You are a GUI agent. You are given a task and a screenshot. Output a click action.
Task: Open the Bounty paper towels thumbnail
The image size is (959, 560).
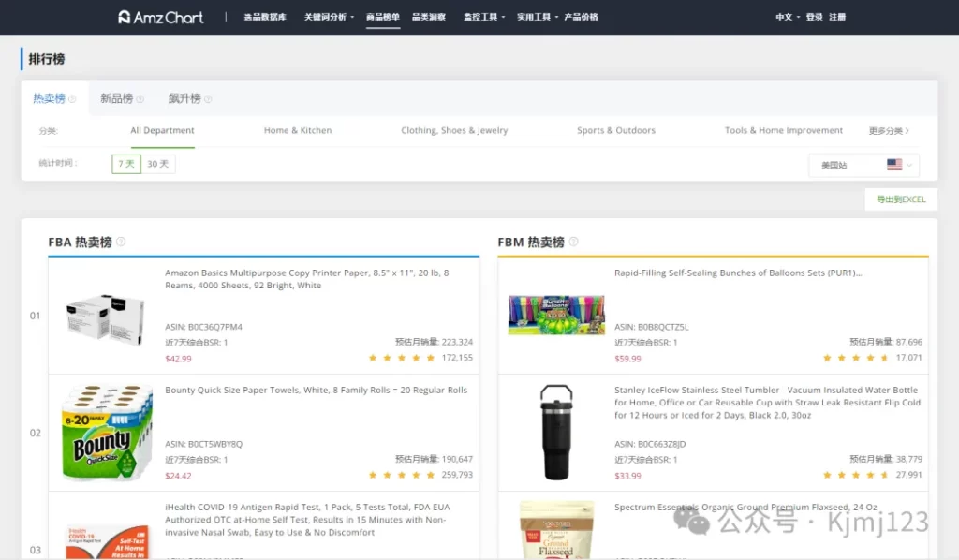pyautogui.click(x=107, y=433)
